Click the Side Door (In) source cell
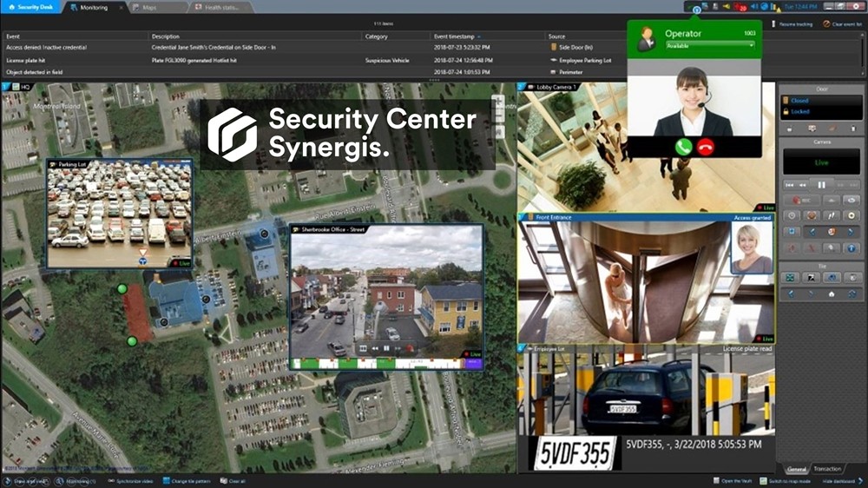The width and height of the screenshot is (868, 488). click(x=572, y=48)
